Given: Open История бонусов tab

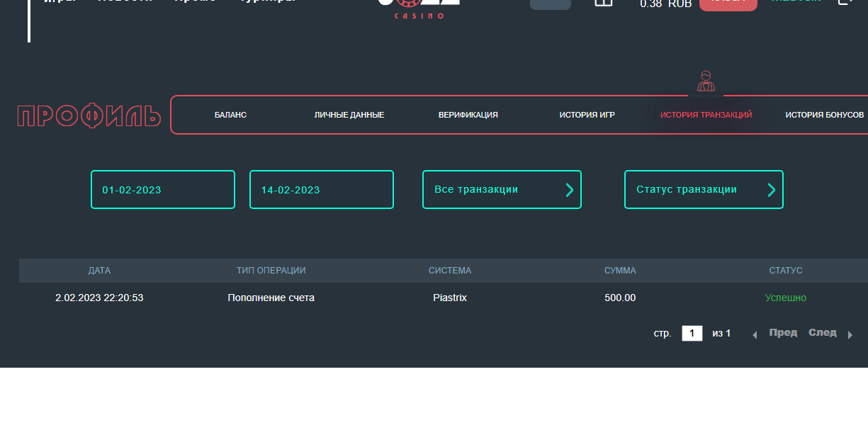Looking at the screenshot, I should [x=825, y=115].
